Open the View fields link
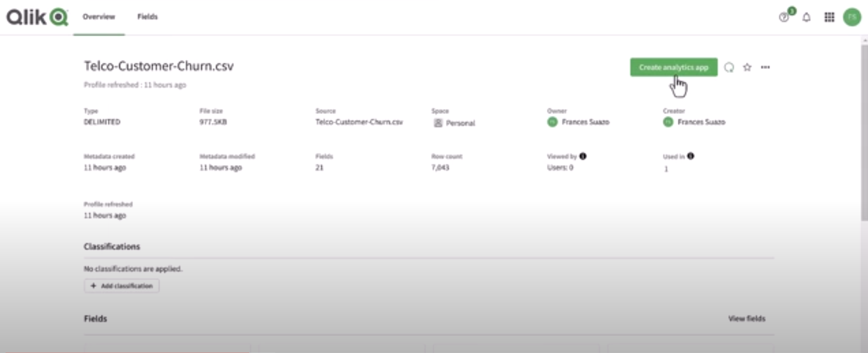This screenshot has height=353, width=868. tap(747, 319)
